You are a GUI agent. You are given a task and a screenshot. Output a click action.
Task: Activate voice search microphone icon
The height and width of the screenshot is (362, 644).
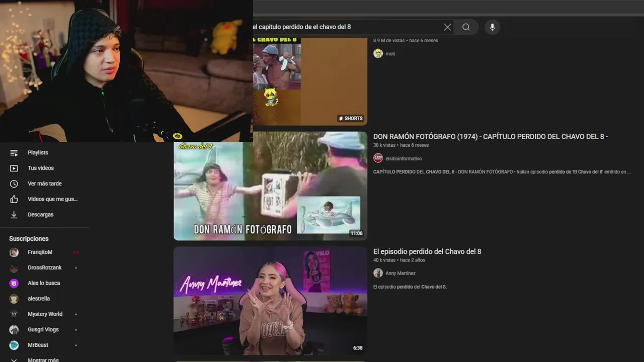pos(493,27)
